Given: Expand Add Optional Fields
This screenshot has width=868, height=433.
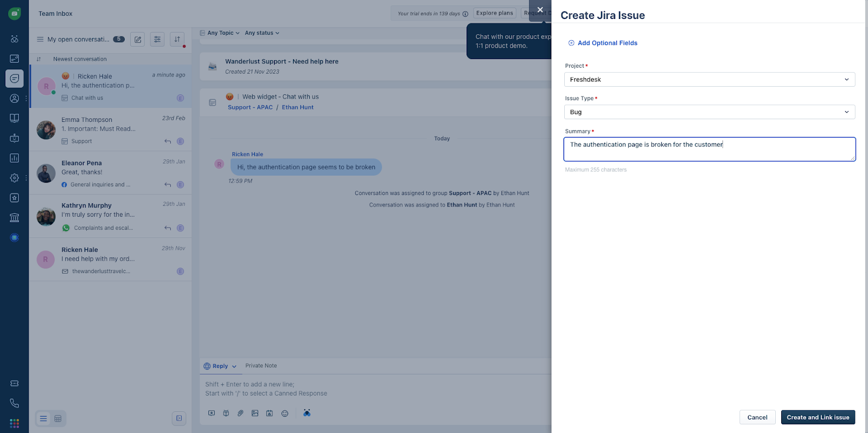Looking at the screenshot, I should pyautogui.click(x=603, y=43).
